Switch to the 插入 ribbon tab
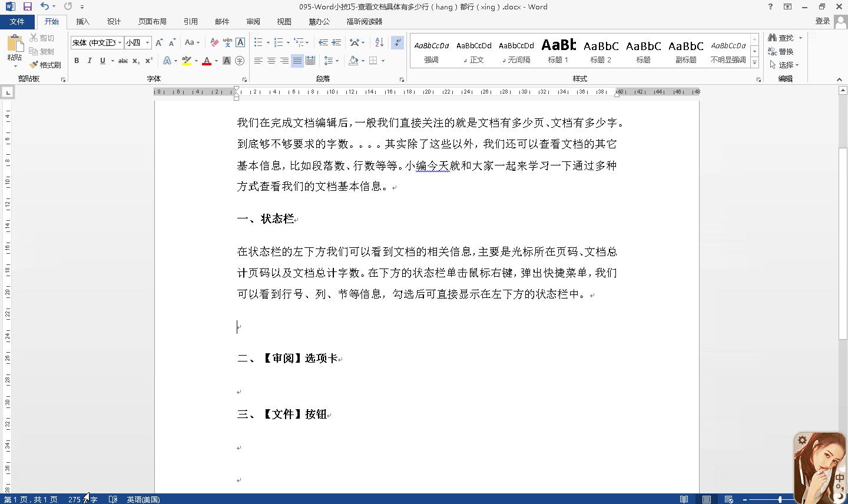Image resolution: width=848 pixels, height=504 pixels. click(x=82, y=21)
